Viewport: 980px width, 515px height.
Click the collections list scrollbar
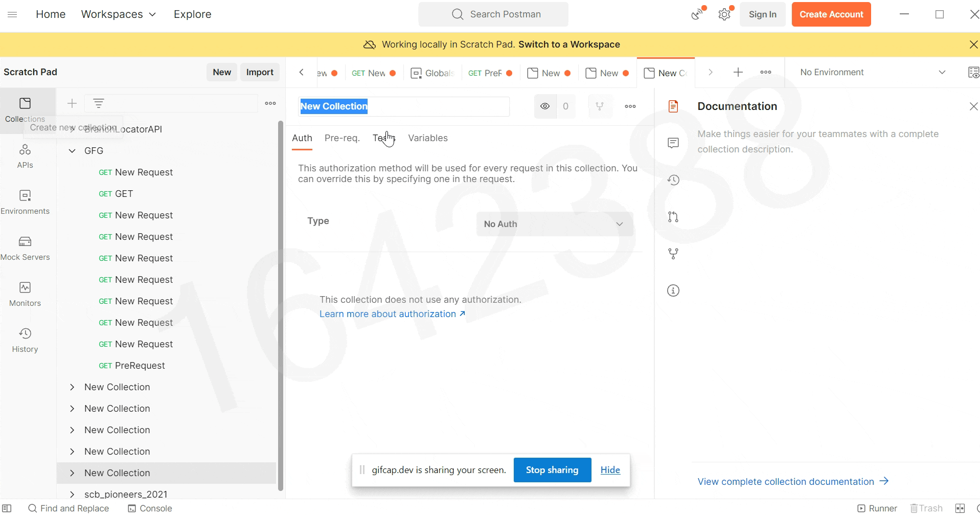280,306
